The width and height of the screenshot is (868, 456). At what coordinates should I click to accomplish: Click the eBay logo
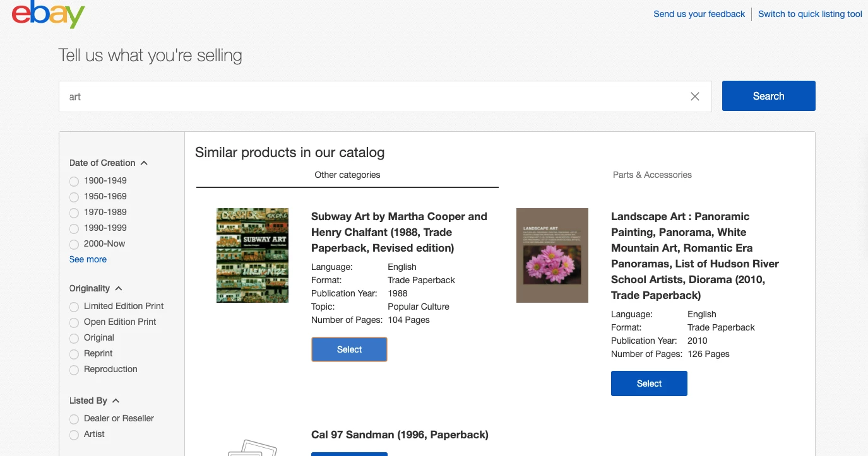click(x=48, y=14)
